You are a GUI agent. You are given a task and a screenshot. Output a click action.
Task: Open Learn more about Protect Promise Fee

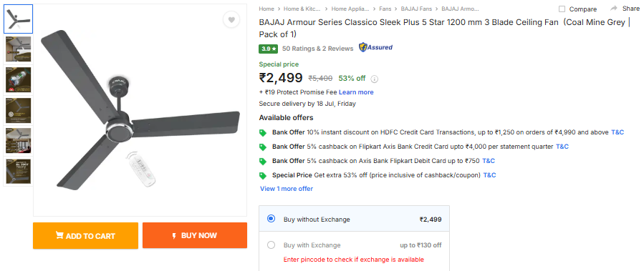click(356, 92)
